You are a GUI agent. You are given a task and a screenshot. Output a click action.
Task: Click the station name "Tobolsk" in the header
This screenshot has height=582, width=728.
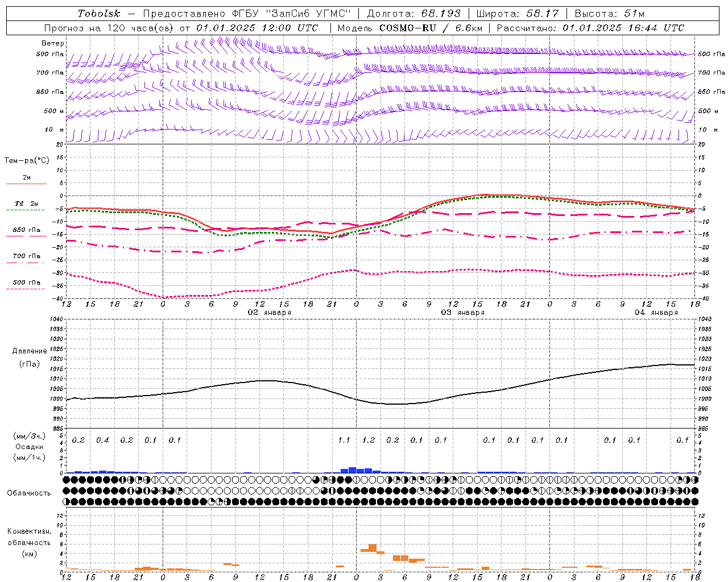click(x=99, y=14)
